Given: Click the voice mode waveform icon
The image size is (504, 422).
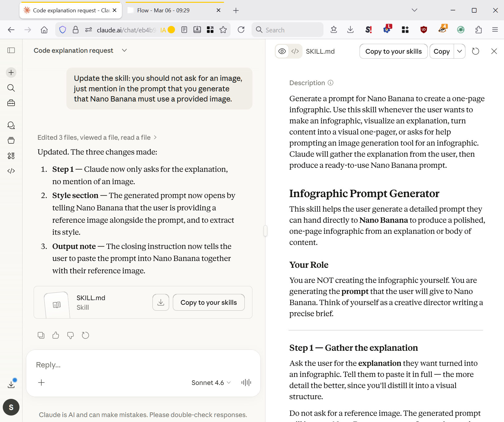Looking at the screenshot, I should pos(246,383).
